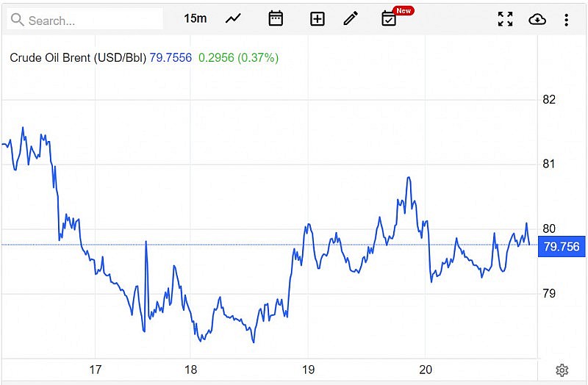
Task: Open the three-dot more options menu
Action: tap(566, 19)
